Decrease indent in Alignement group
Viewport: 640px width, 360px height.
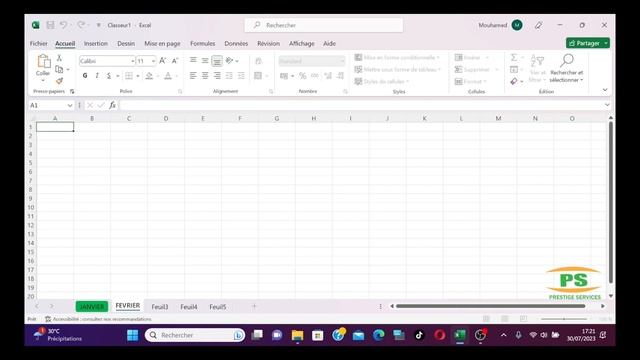pyautogui.click(x=229, y=76)
